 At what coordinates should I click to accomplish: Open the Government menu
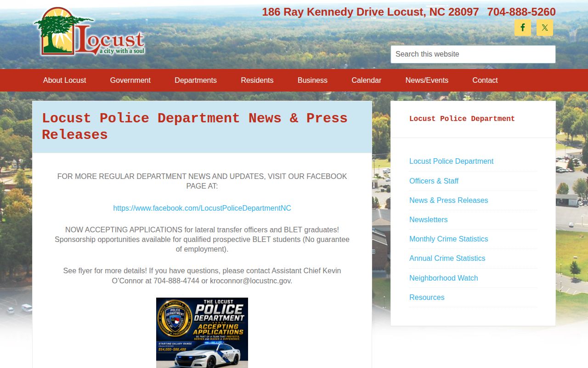[130, 80]
